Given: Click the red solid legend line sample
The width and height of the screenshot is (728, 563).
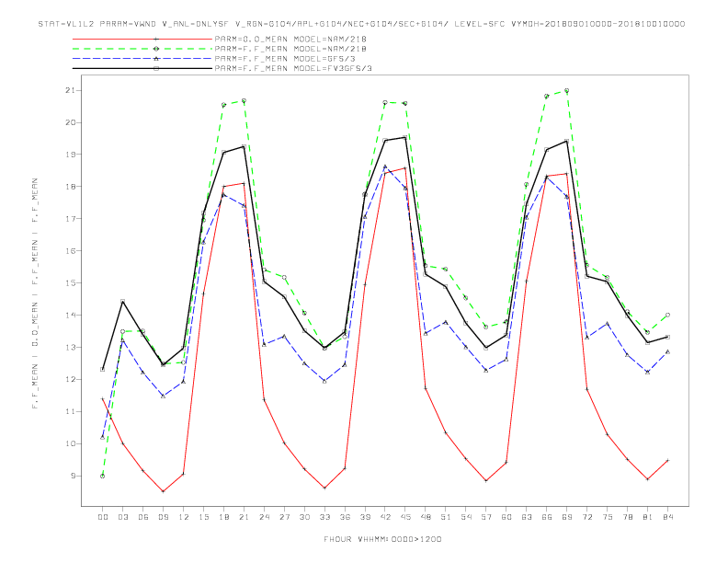Looking at the screenshot, I should [x=142, y=39].
